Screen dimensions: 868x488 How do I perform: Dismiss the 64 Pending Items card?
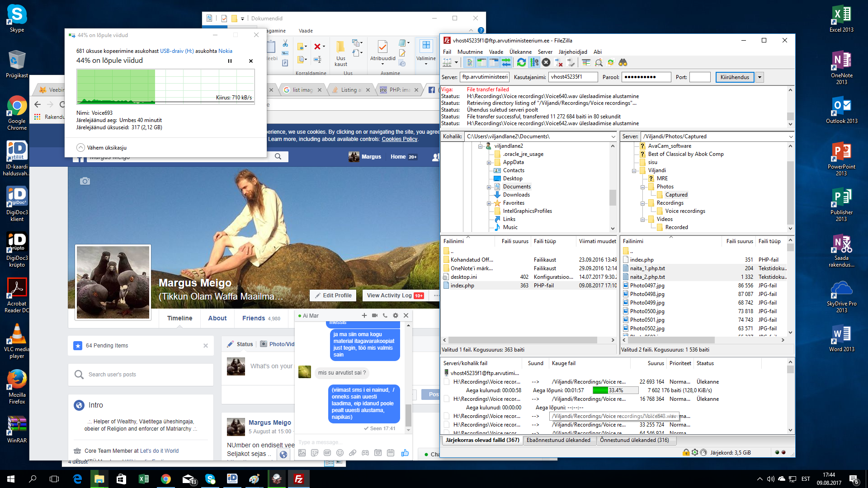coord(206,346)
